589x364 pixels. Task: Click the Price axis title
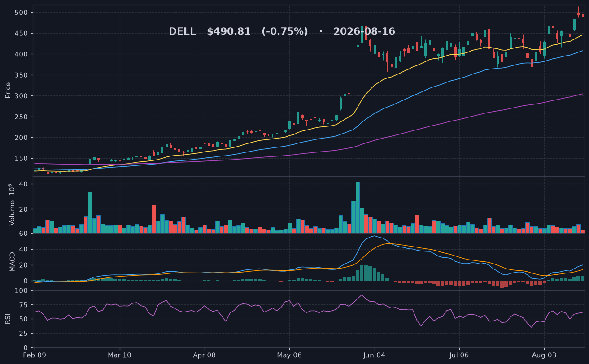(8, 90)
